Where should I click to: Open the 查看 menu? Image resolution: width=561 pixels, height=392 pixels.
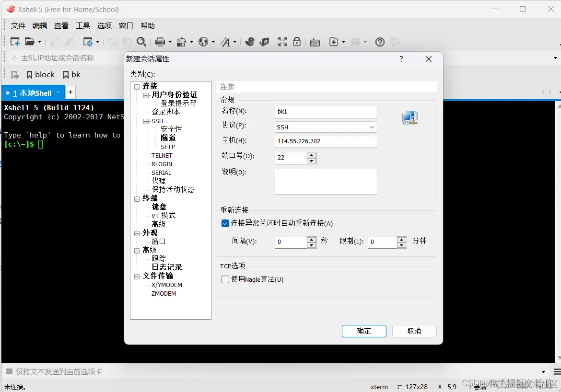[x=61, y=26]
